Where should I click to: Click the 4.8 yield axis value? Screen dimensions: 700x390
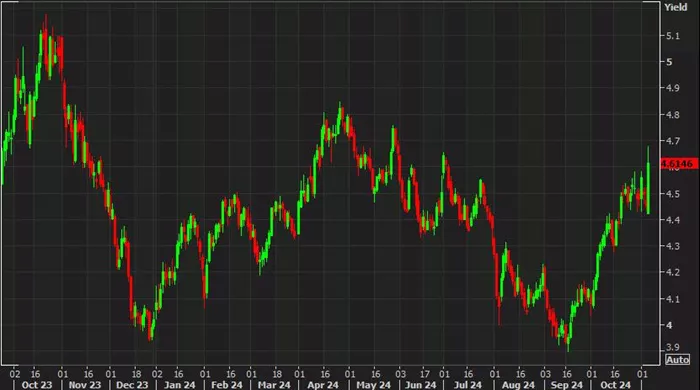[x=673, y=115]
